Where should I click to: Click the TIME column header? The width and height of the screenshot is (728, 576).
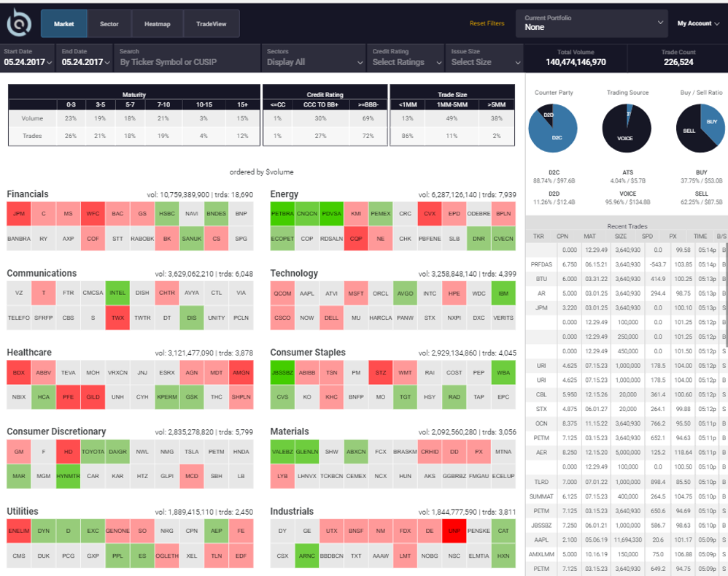tap(700, 237)
